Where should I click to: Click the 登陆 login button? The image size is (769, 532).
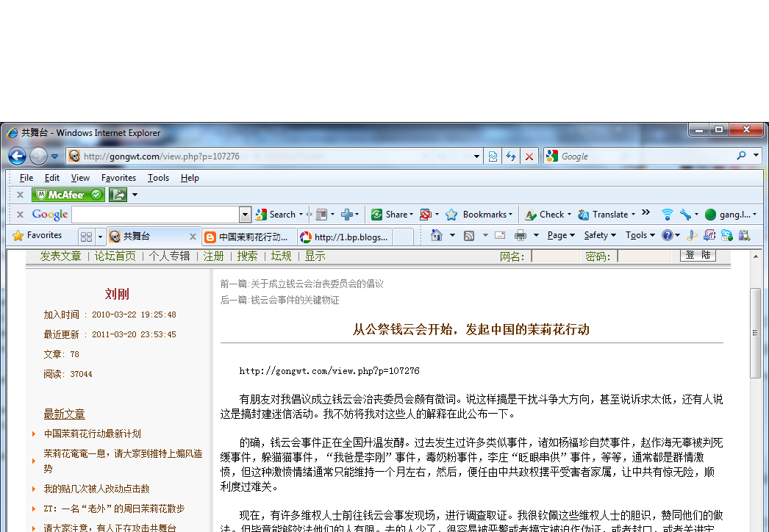coord(698,255)
